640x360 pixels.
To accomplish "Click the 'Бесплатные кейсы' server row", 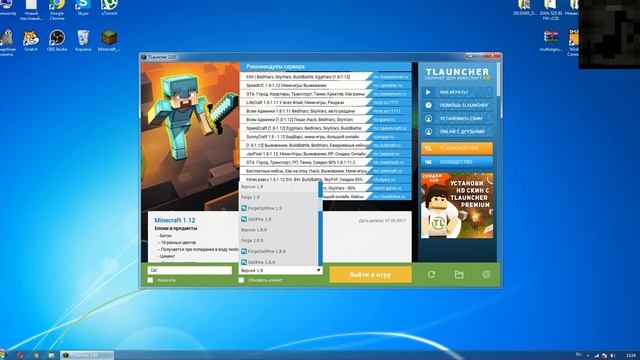I will click(x=325, y=171).
